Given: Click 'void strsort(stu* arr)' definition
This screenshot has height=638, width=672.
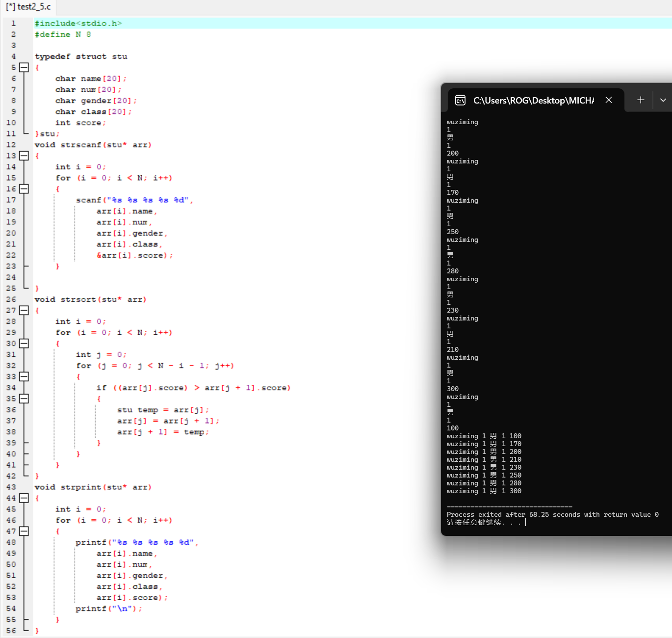Looking at the screenshot, I should (91, 299).
